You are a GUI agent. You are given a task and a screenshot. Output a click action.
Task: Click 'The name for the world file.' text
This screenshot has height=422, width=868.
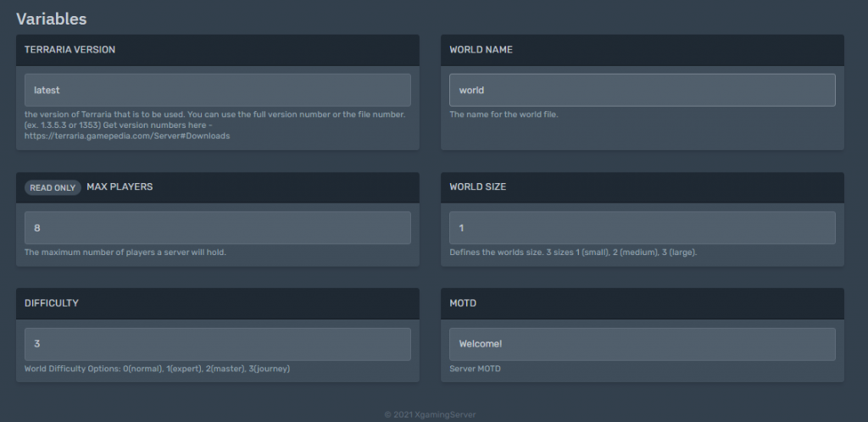pos(504,114)
